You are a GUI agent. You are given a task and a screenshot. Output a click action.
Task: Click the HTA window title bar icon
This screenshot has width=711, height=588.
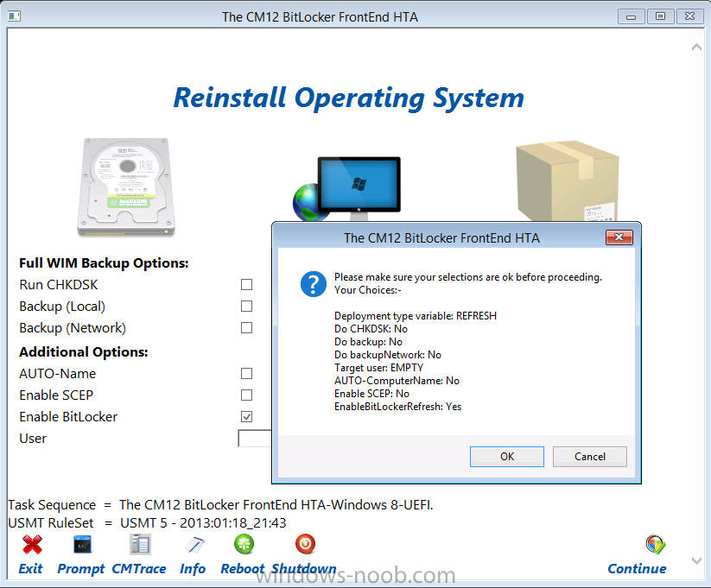click(x=14, y=16)
